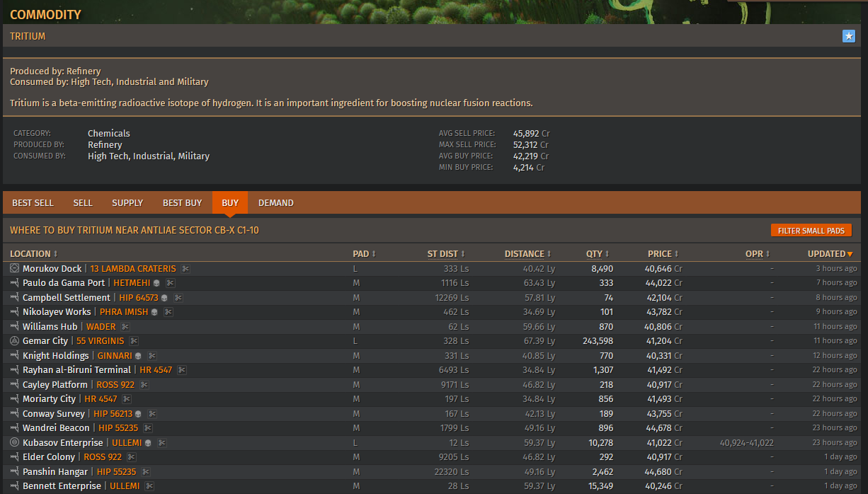Click the copy icon next to HETMEHI

tap(169, 283)
